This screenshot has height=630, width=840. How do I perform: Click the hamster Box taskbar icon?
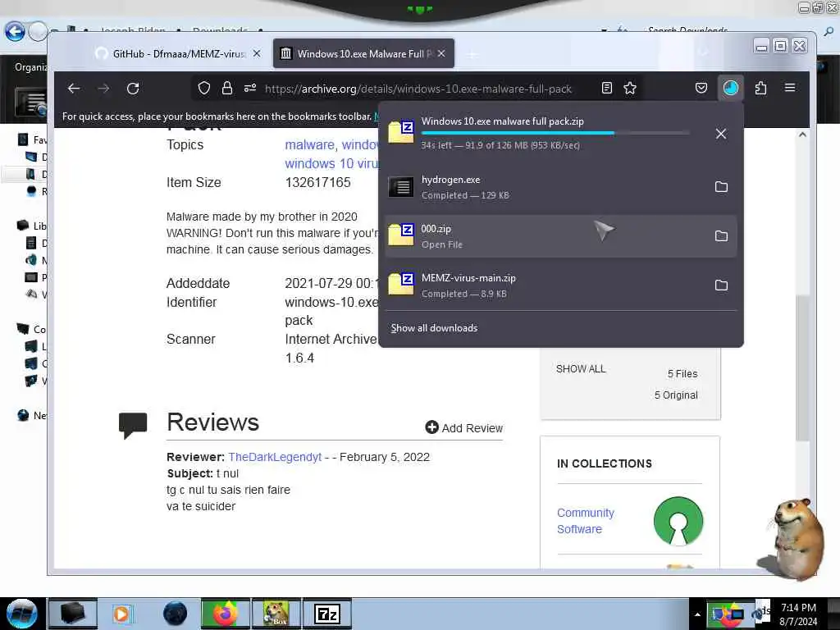click(276, 614)
